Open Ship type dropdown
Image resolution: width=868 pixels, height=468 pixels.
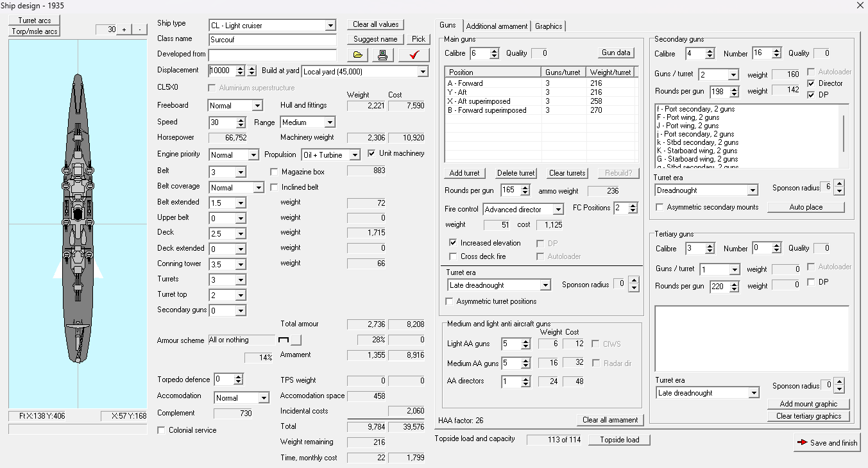click(x=330, y=26)
